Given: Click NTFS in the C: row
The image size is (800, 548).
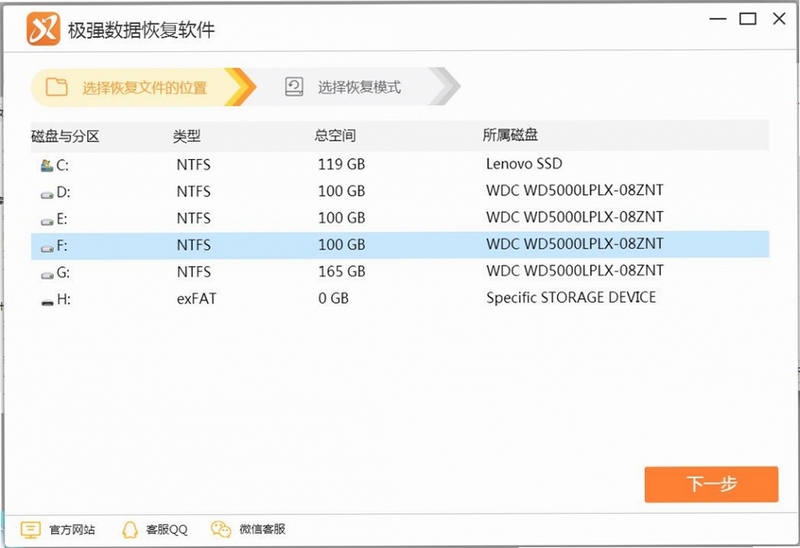Looking at the screenshot, I should (193, 165).
